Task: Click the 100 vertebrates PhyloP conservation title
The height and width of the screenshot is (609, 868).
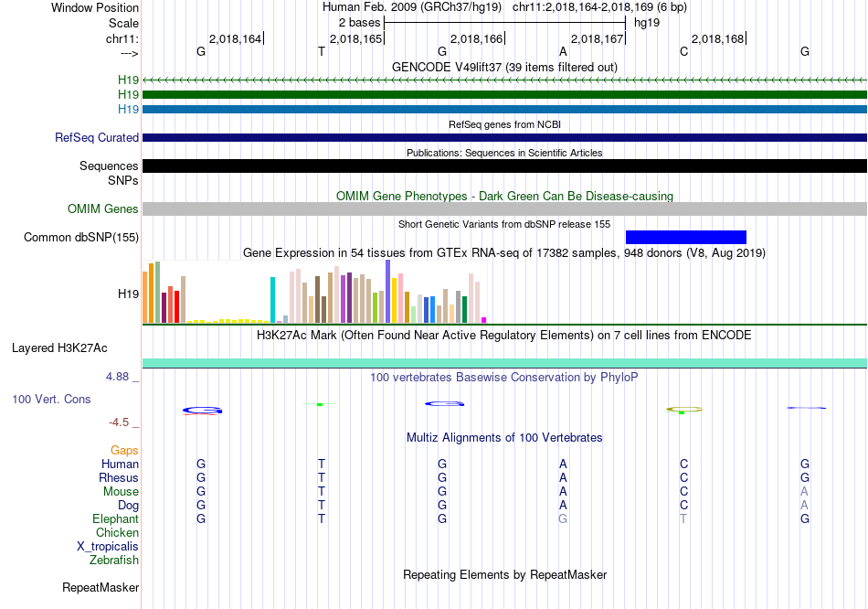Action: coord(504,378)
